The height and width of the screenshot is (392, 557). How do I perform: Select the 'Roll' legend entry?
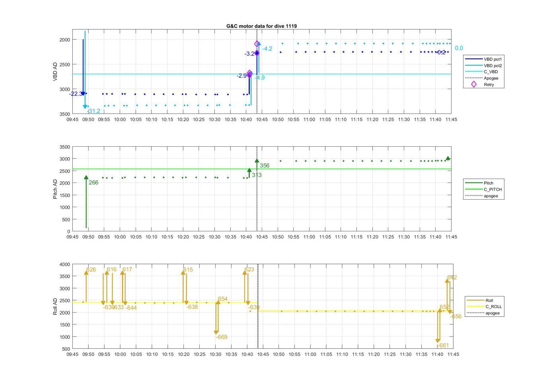coord(480,301)
